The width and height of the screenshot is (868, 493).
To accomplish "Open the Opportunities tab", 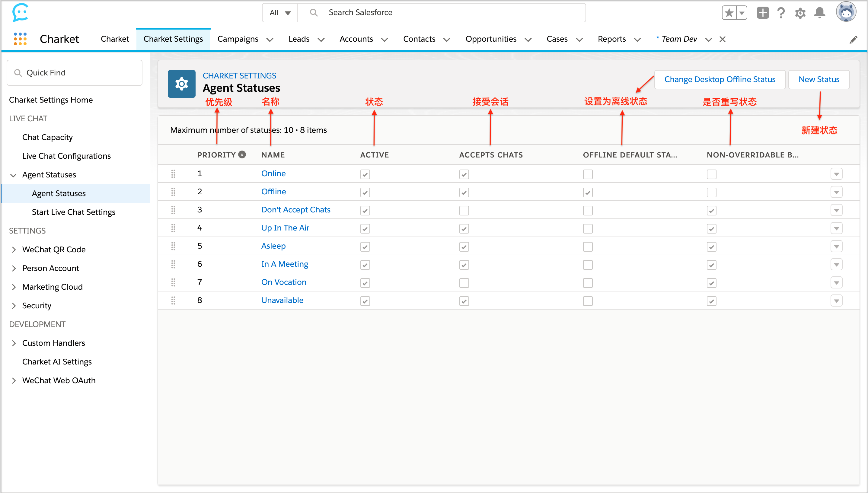I will click(491, 39).
